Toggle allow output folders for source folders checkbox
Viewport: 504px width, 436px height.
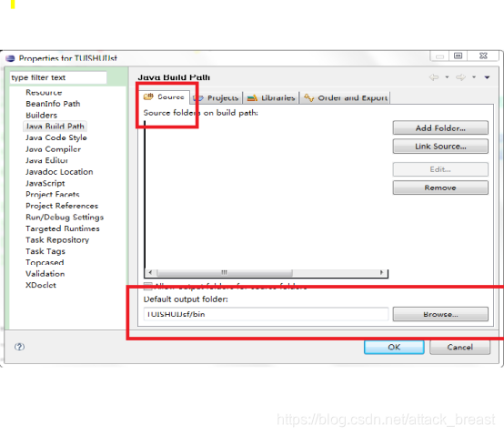pyautogui.click(x=148, y=286)
